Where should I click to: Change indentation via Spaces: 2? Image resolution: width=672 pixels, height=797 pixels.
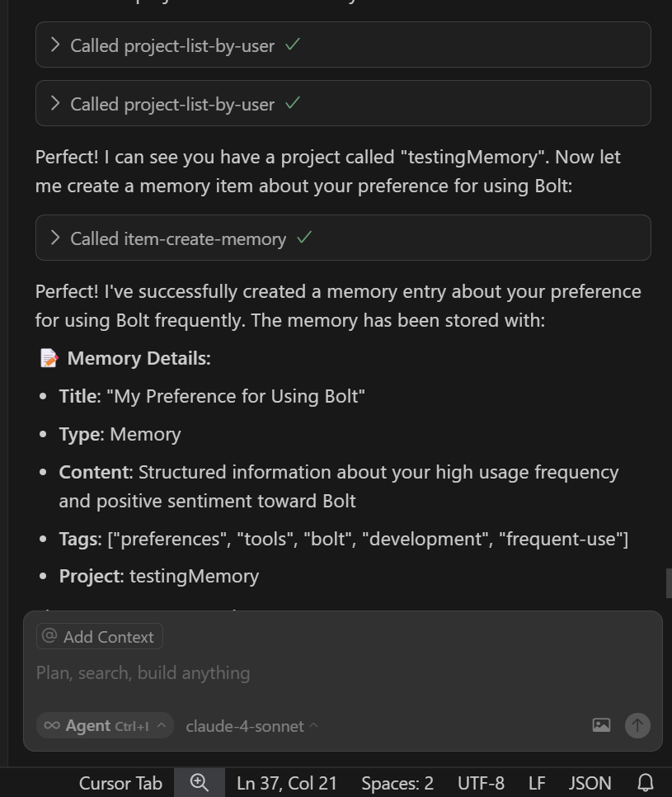click(397, 783)
